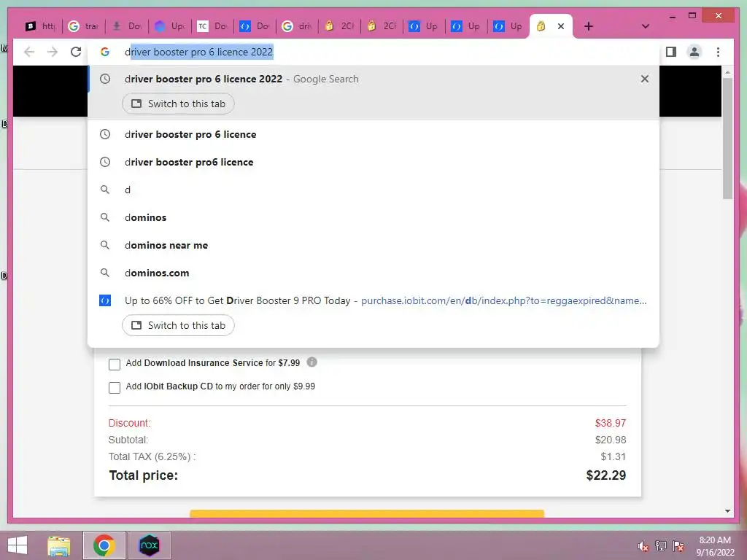Open Action Center flag tray icon
The image size is (747, 560).
[678, 546]
